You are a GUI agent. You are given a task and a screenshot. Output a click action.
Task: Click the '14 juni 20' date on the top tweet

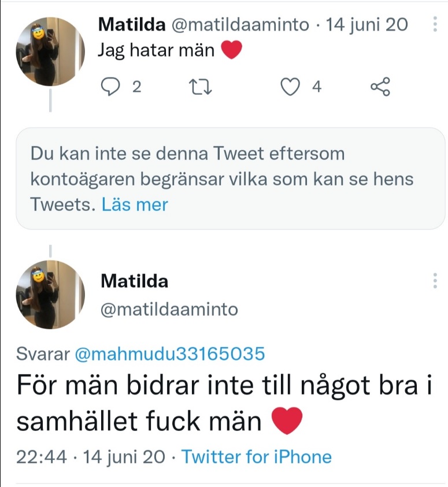367,24
